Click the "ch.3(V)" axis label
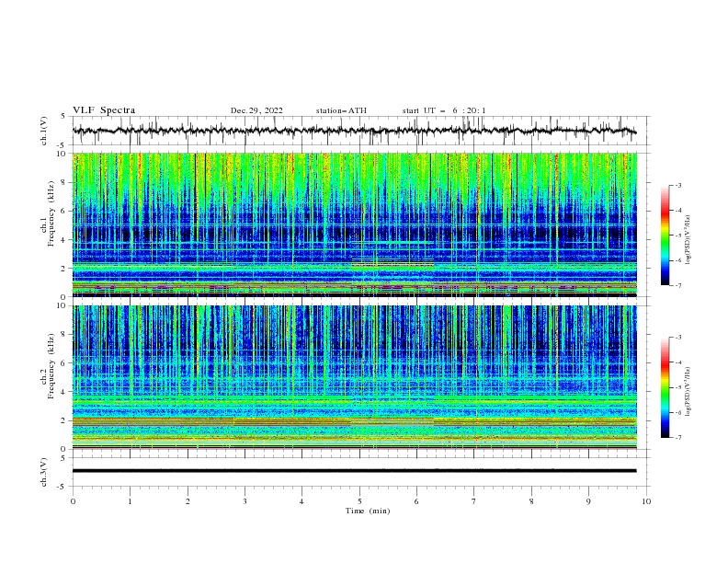Image resolution: width=728 pixels, height=563 pixels. click(x=44, y=472)
